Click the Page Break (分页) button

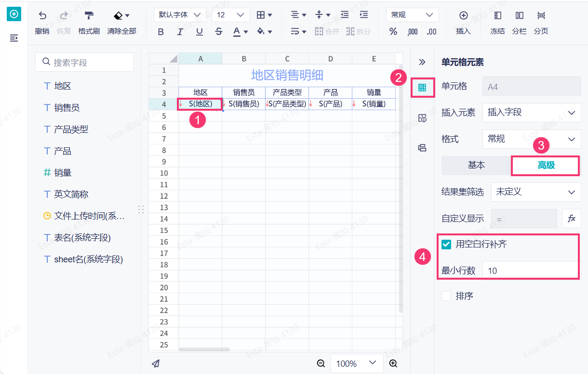pos(541,23)
